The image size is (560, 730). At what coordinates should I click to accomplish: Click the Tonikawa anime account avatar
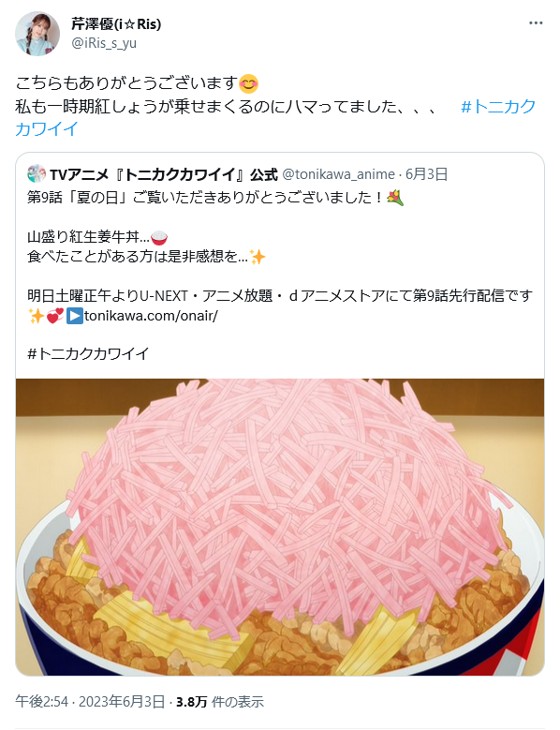pyautogui.click(x=37, y=174)
